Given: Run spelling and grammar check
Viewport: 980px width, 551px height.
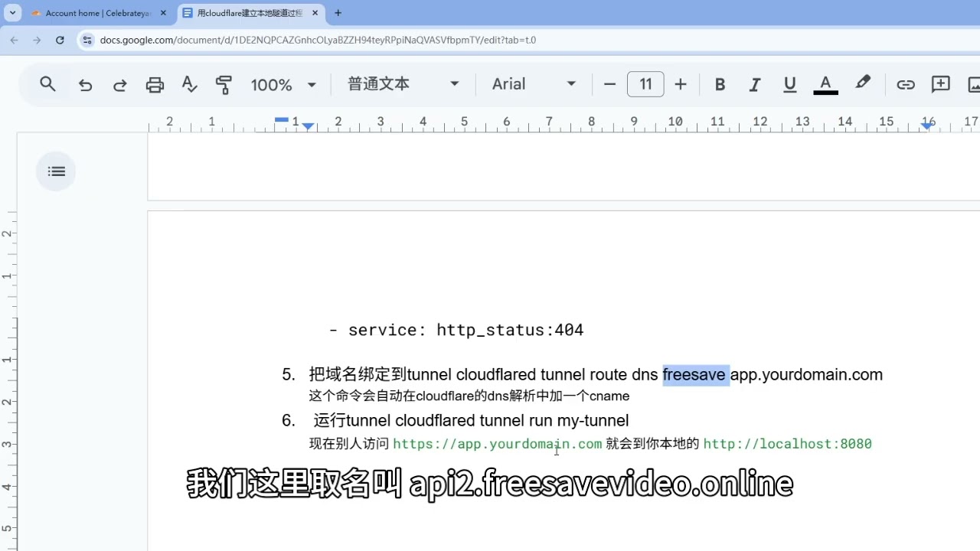Looking at the screenshot, I should click(190, 84).
